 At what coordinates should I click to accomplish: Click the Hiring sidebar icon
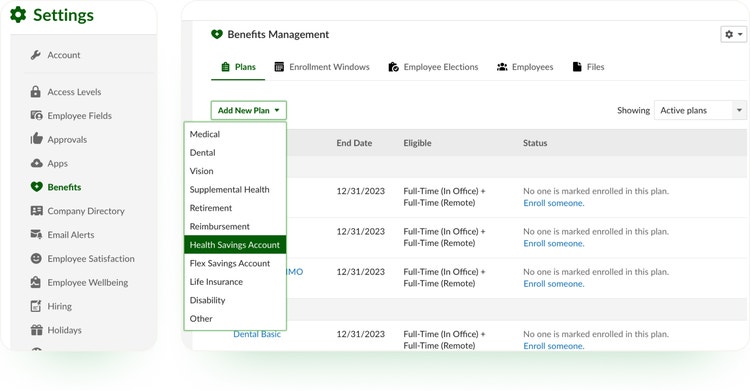(36, 306)
